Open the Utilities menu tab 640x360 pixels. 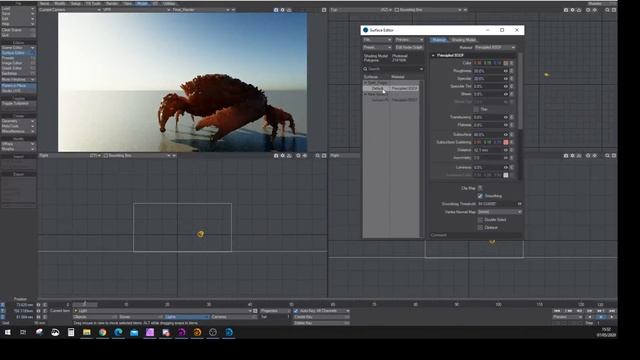tap(169, 3)
